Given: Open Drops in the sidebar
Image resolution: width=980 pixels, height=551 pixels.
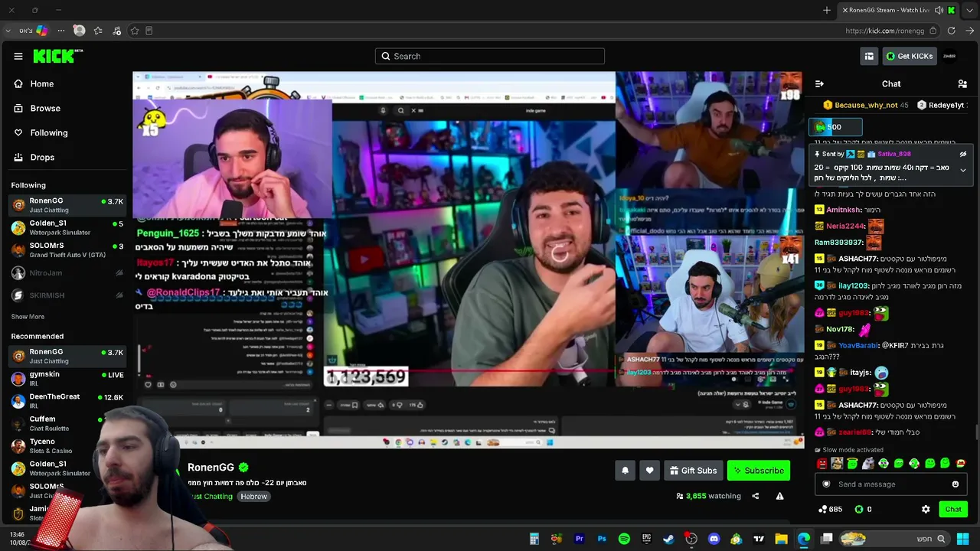Looking at the screenshot, I should point(42,157).
